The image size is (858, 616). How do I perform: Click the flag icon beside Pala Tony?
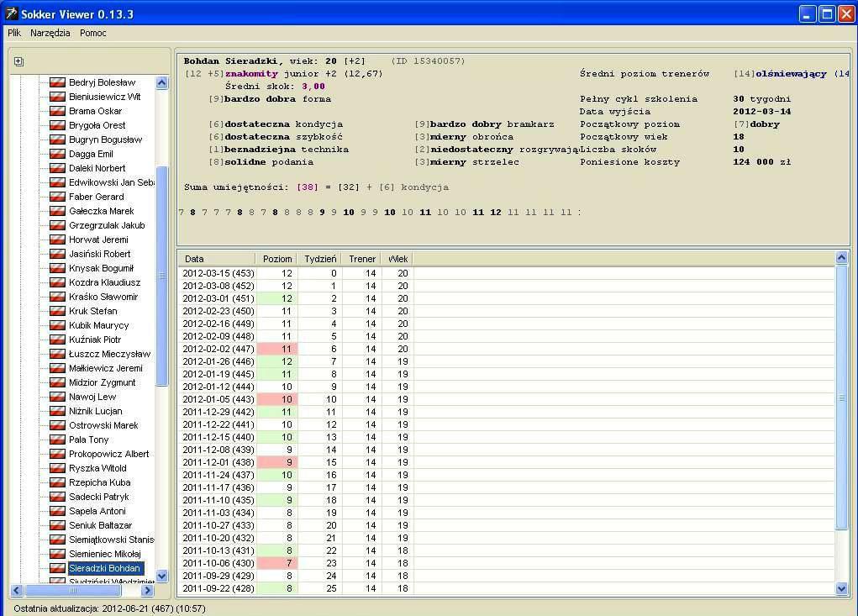57,440
